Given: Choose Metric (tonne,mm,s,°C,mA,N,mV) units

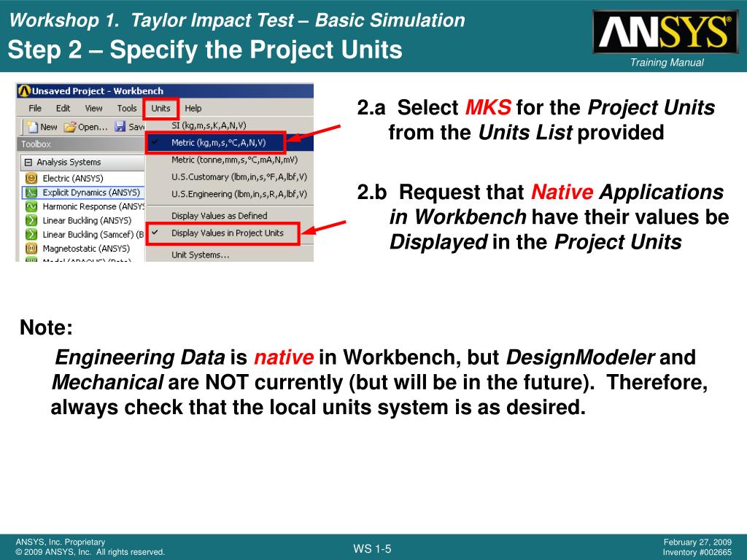Looking at the screenshot, I should click(x=229, y=160).
